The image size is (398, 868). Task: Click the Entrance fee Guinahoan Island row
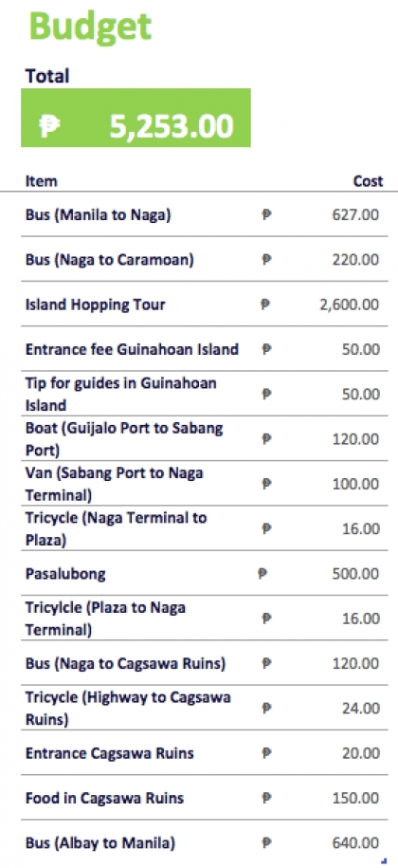[205, 349]
